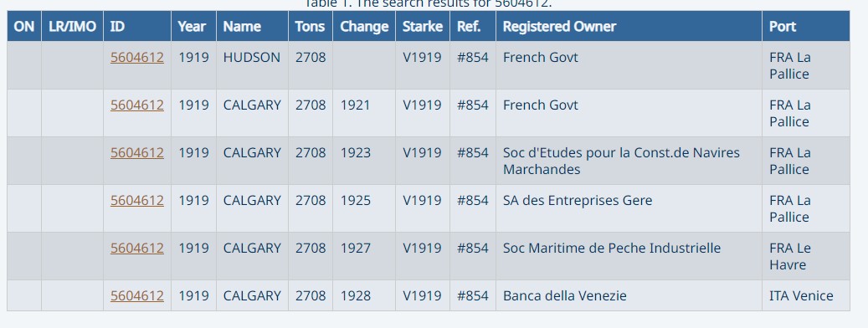The height and width of the screenshot is (328, 868).
Task: Click the Starke column header
Action: click(x=423, y=26)
